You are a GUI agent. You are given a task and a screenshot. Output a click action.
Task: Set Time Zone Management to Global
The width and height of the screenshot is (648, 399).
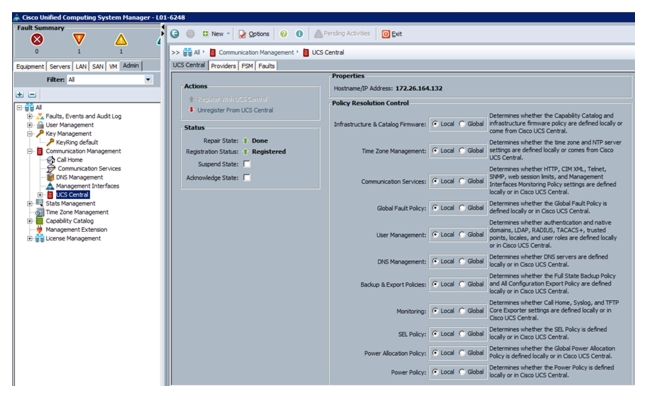tap(462, 151)
